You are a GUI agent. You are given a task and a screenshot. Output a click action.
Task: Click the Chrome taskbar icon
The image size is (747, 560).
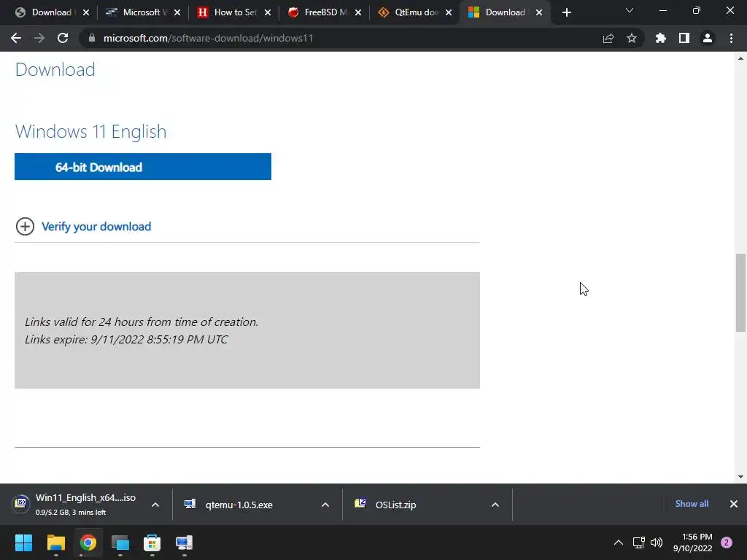[x=88, y=542]
